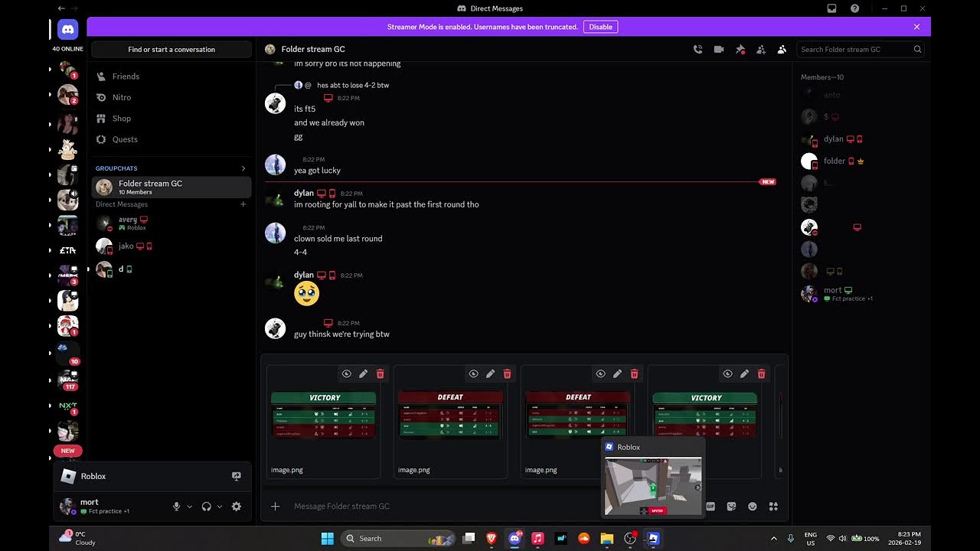
Task: Show hidden system tray icons
Action: pyautogui.click(x=773, y=539)
